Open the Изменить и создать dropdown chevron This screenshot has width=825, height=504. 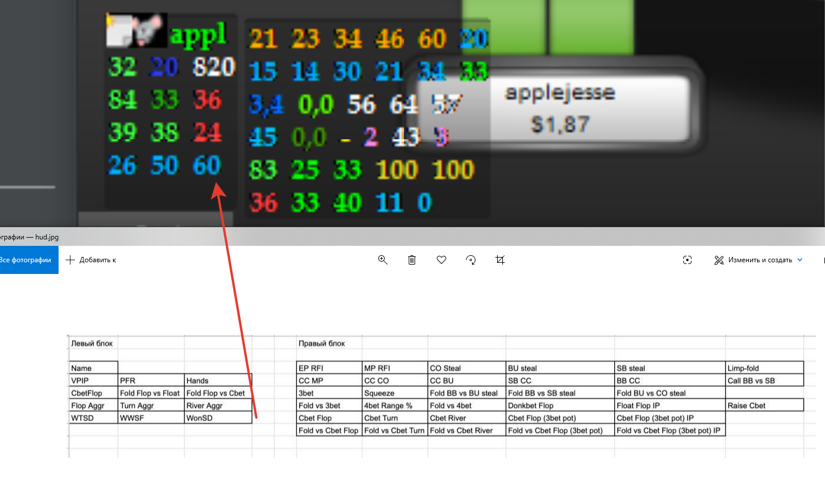(x=800, y=260)
